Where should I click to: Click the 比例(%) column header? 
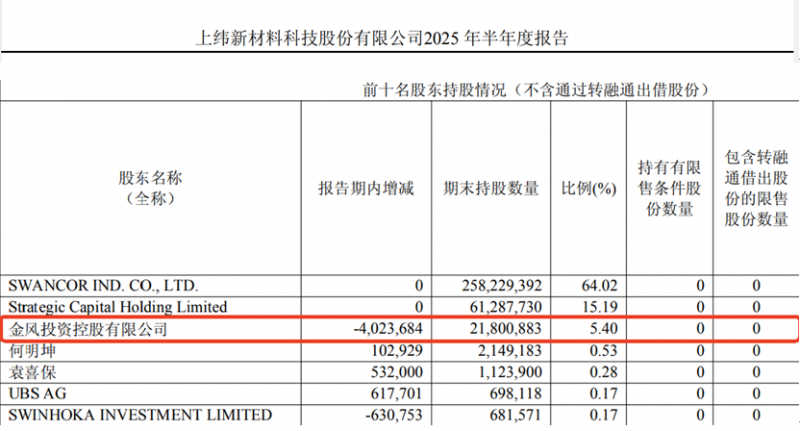pos(588,188)
